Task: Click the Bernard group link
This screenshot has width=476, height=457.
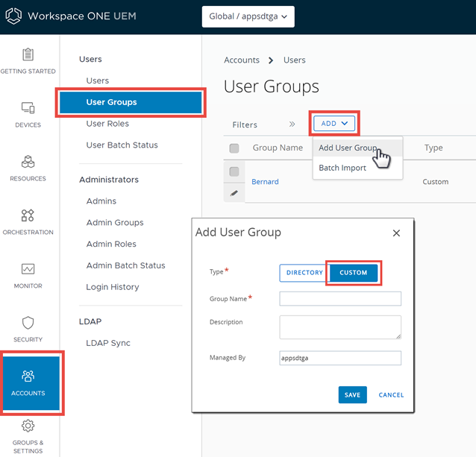Action: (265, 182)
